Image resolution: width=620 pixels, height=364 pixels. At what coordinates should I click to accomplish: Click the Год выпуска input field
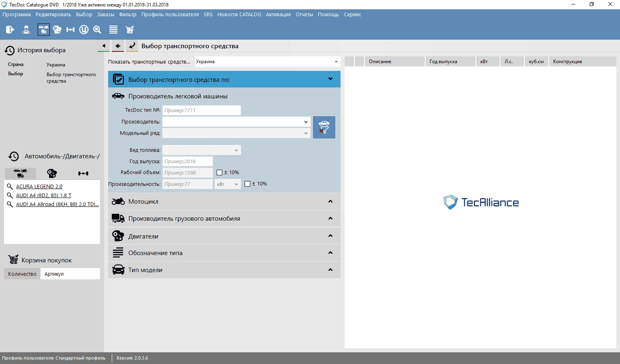(x=187, y=161)
